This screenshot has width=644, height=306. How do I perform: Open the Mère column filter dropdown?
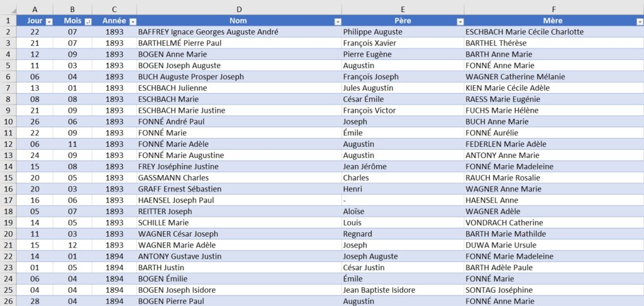pos(640,21)
